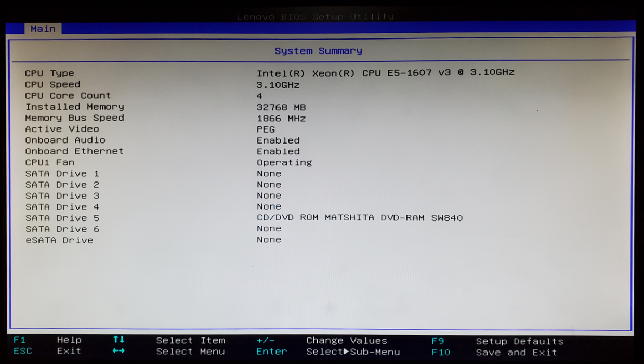Select the SATA Drive 5 row label
The height and width of the screenshot is (364, 644).
pos(62,218)
